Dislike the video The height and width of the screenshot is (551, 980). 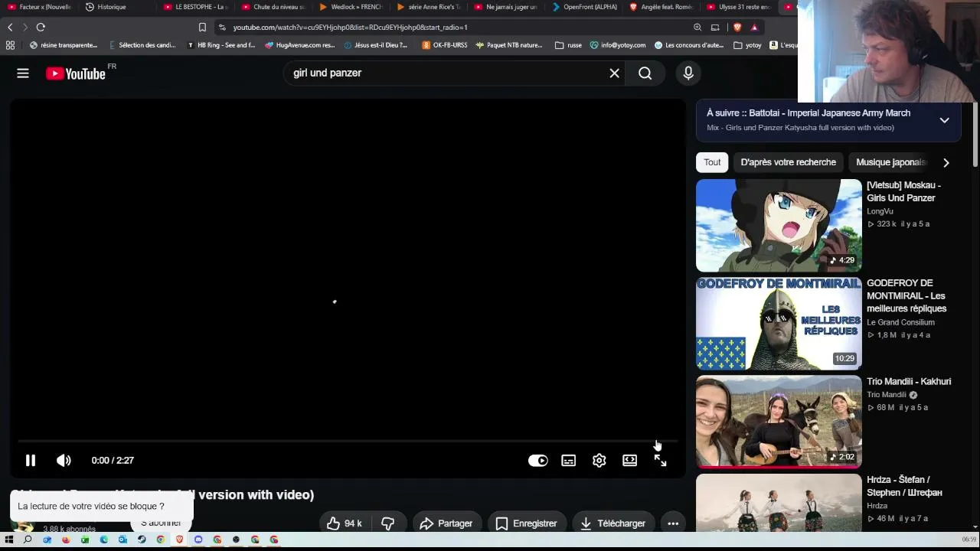388,523
